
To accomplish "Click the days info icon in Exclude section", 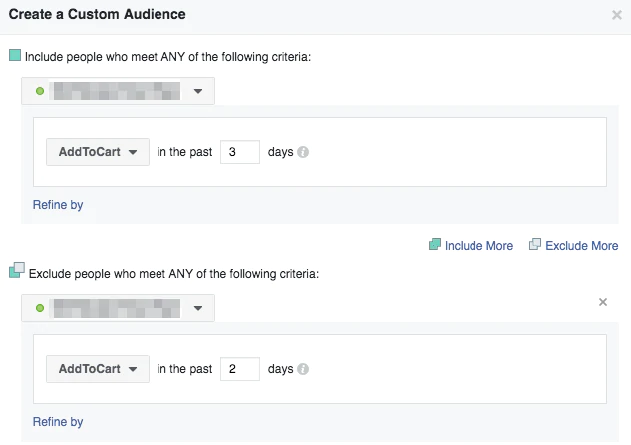I will (x=303, y=369).
